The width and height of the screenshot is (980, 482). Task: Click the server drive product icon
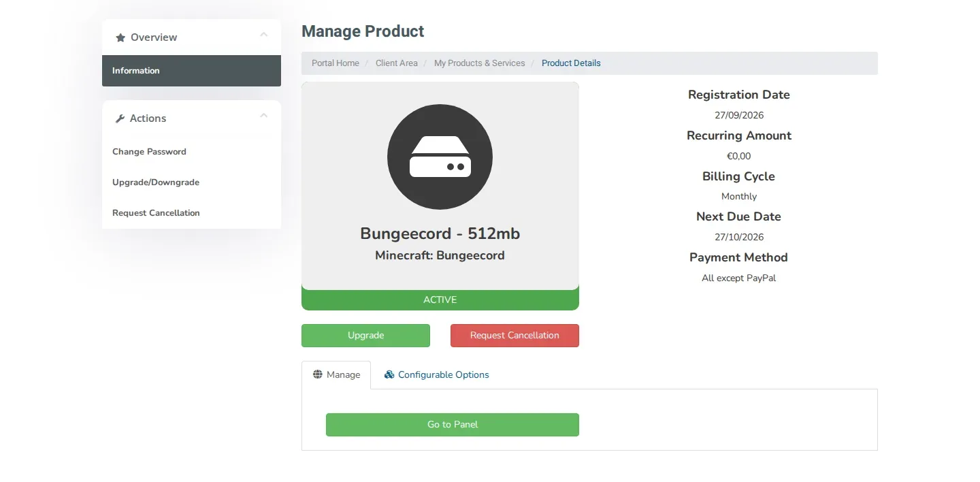[x=440, y=157]
